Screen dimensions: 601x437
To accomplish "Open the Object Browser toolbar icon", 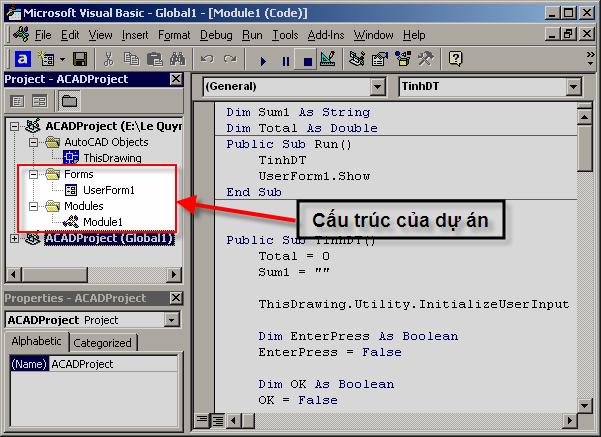I will 403,59.
